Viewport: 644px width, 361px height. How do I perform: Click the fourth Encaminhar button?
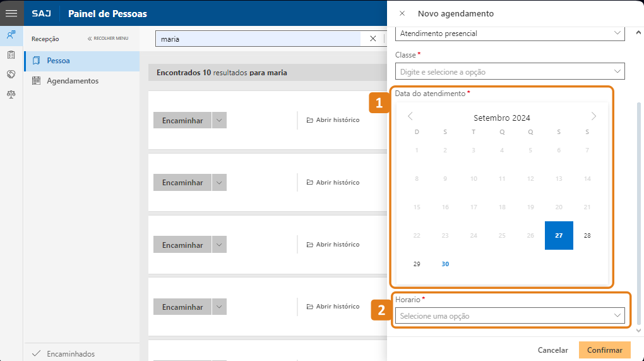(x=182, y=307)
